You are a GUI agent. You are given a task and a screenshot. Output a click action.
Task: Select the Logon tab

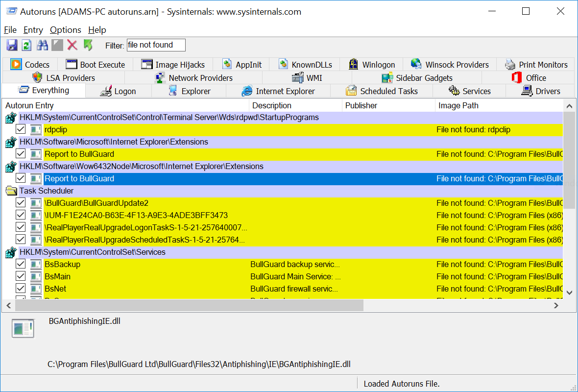pyautogui.click(x=119, y=91)
